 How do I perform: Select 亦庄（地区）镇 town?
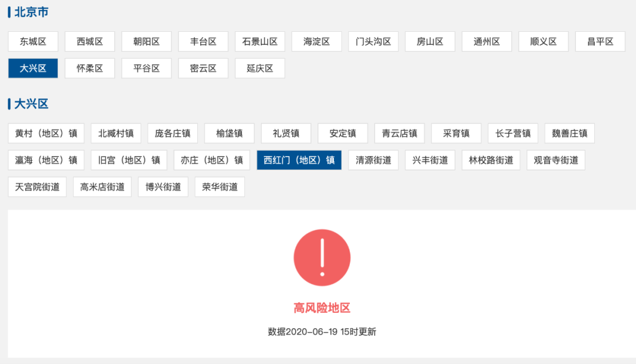click(x=212, y=160)
